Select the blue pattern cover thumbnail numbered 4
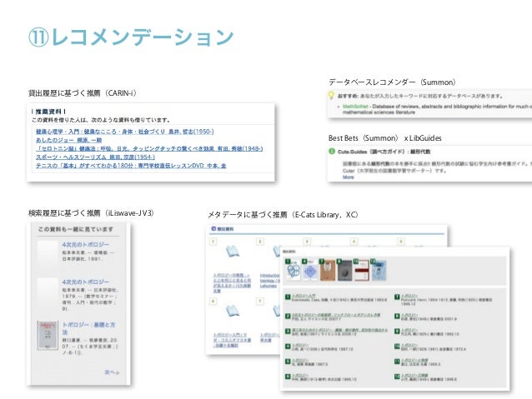The height and width of the screenshot is (399, 532). point(310,271)
